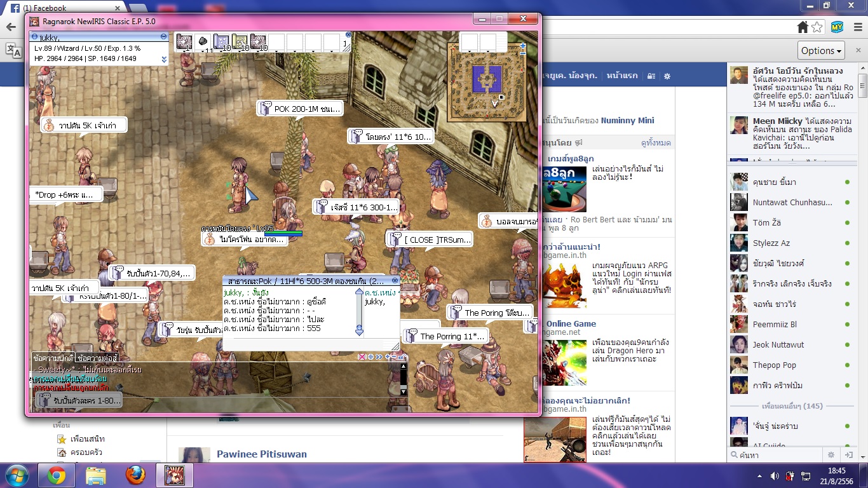The image size is (868, 488).
Task: Close the skill hotkey bar
Action: click(348, 35)
